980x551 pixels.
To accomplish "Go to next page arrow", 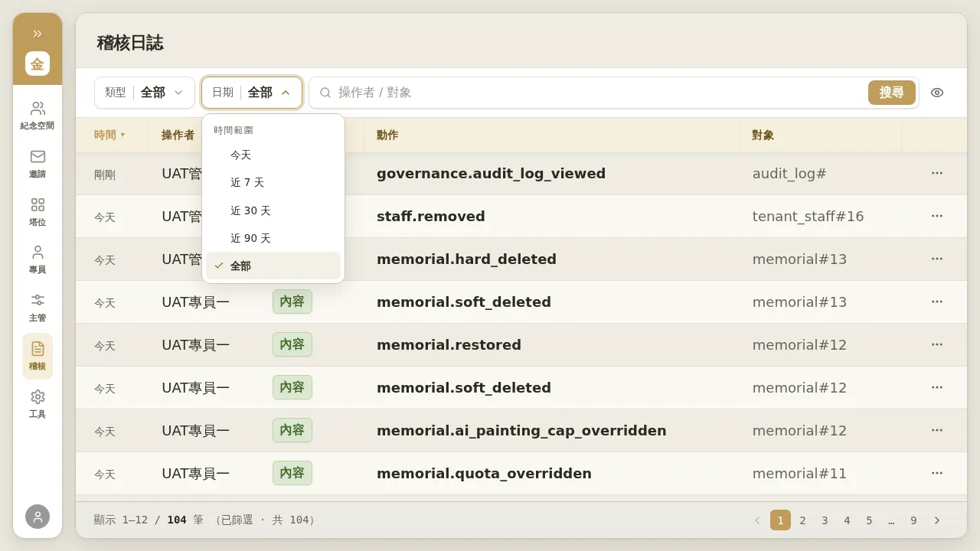I will (x=936, y=520).
